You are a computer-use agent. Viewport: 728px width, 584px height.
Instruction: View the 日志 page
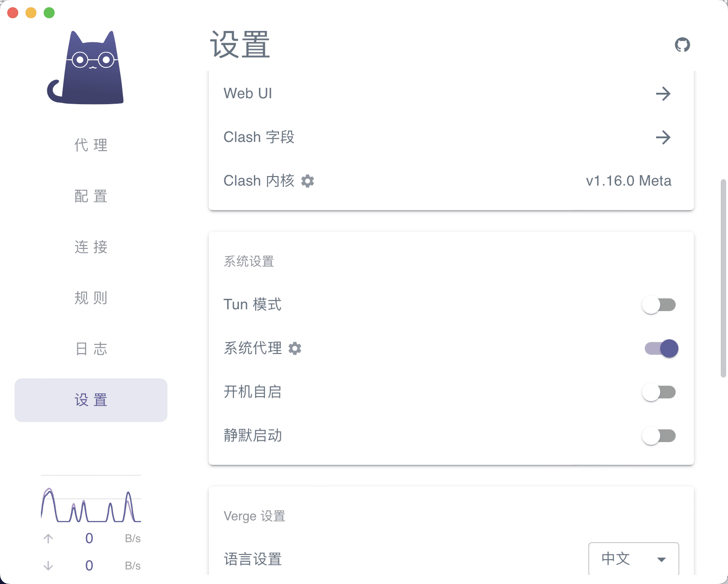91,349
